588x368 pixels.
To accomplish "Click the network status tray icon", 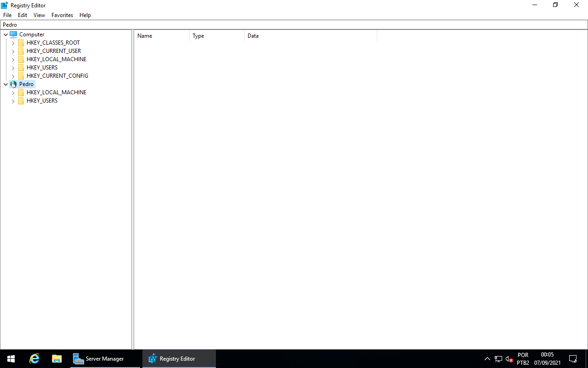I will click(x=498, y=358).
